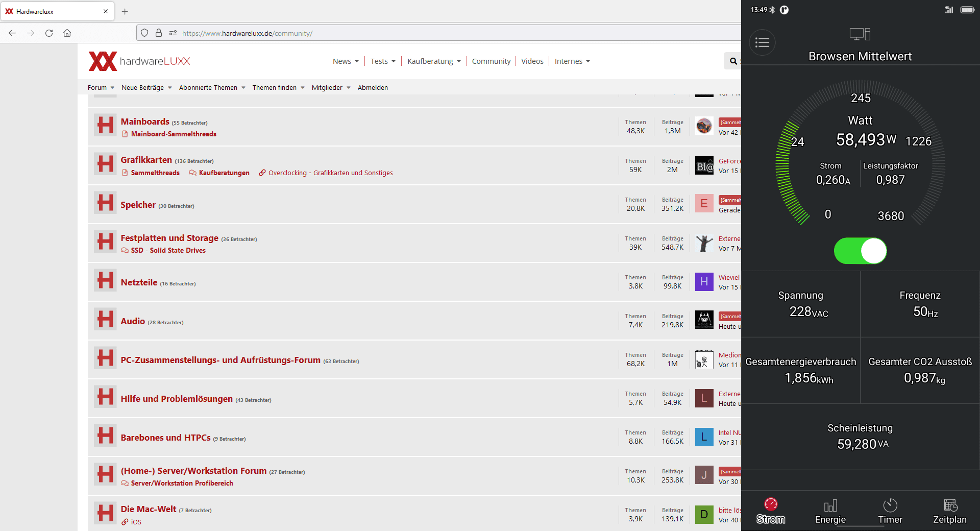The image size is (980, 531).
Task: Go back in browser history
Action: 12,33
